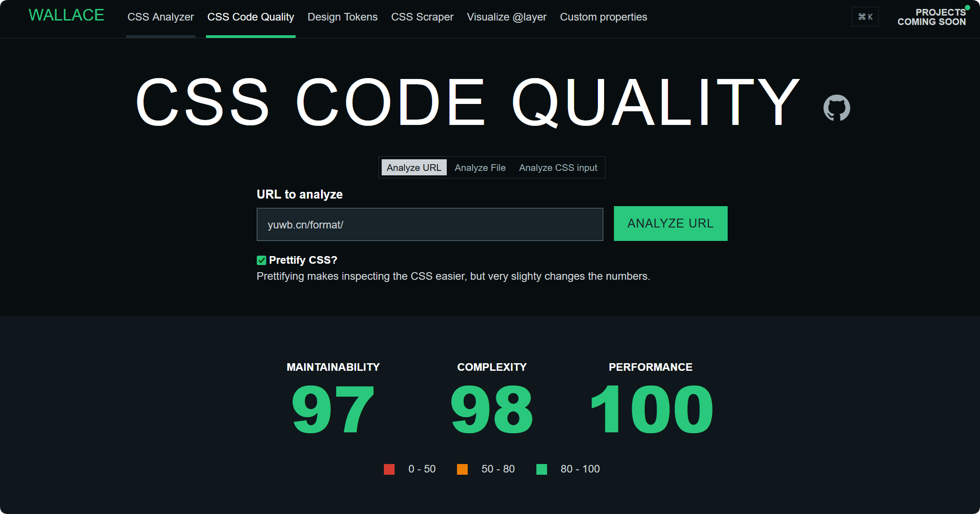Click the Maintainability score 97
The image size is (980, 514).
(x=333, y=410)
